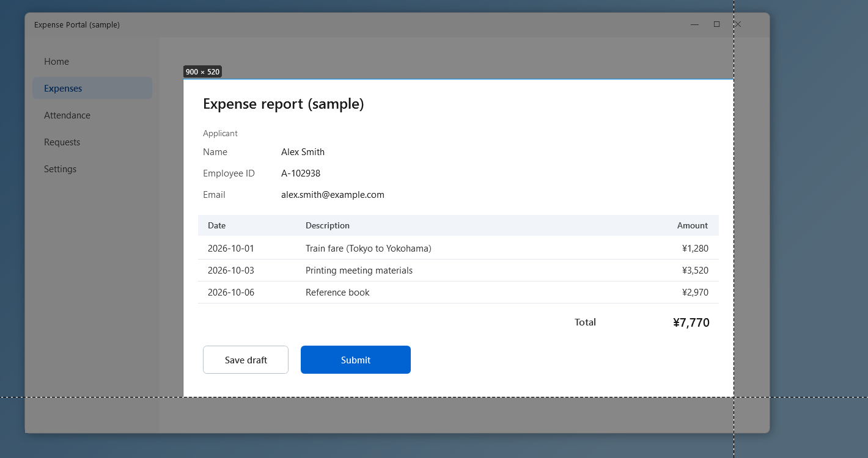Click the Reference book description
Viewport: 868px width, 458px height.
(x=337, y=293)
